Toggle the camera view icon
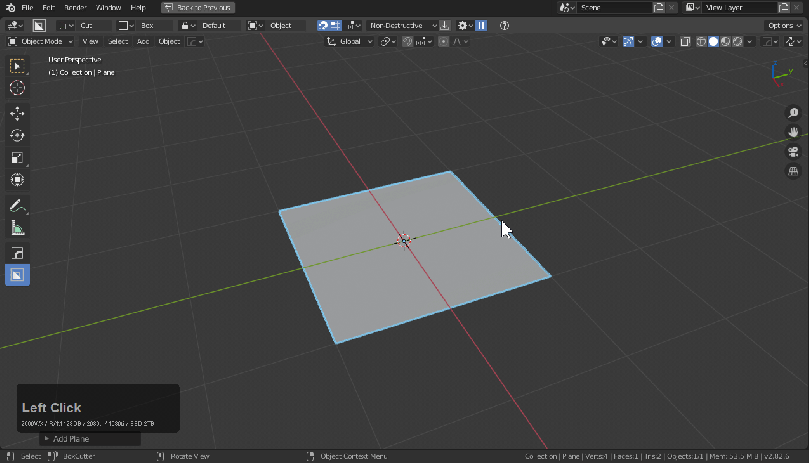This screenshot has height=463, width=809. (x=793, y=151)
